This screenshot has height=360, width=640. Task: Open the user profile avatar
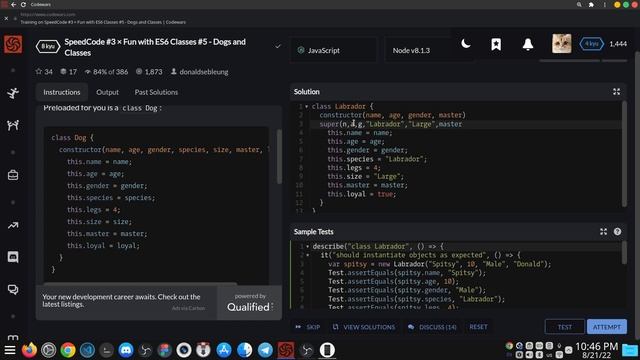coord(562,44)
